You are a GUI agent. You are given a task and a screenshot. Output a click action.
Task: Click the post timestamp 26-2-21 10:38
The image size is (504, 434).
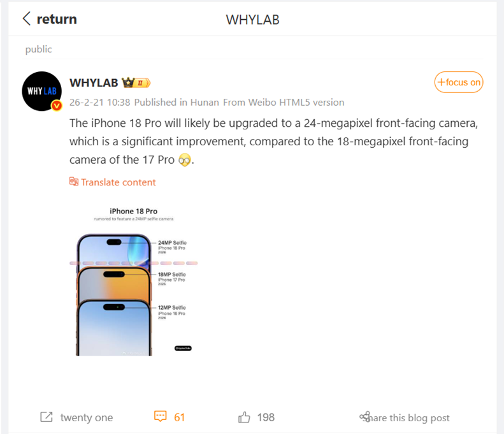100,102
